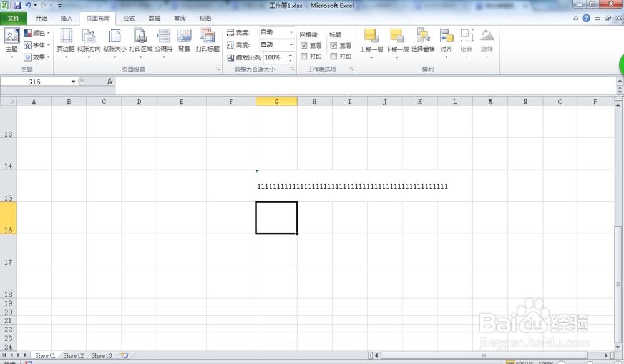624x364 pixels.
Task: Open Page Setup (页面设置) dialog launcher
Action: click(x=218, y=69)
